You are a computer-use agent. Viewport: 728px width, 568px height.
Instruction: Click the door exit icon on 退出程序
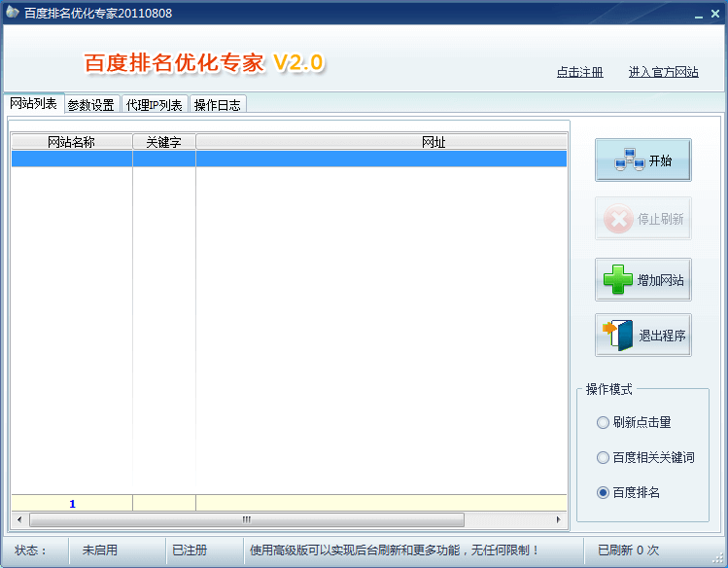618,336
